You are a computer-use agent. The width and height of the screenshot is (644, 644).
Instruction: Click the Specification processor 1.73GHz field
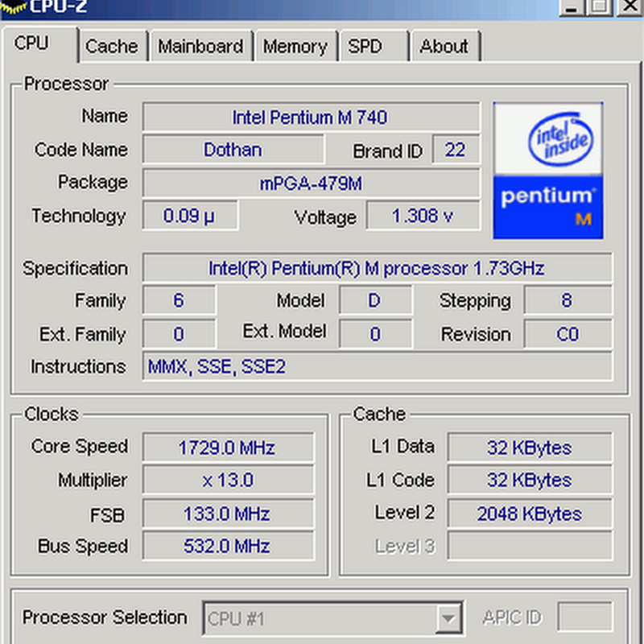(377, 268)
